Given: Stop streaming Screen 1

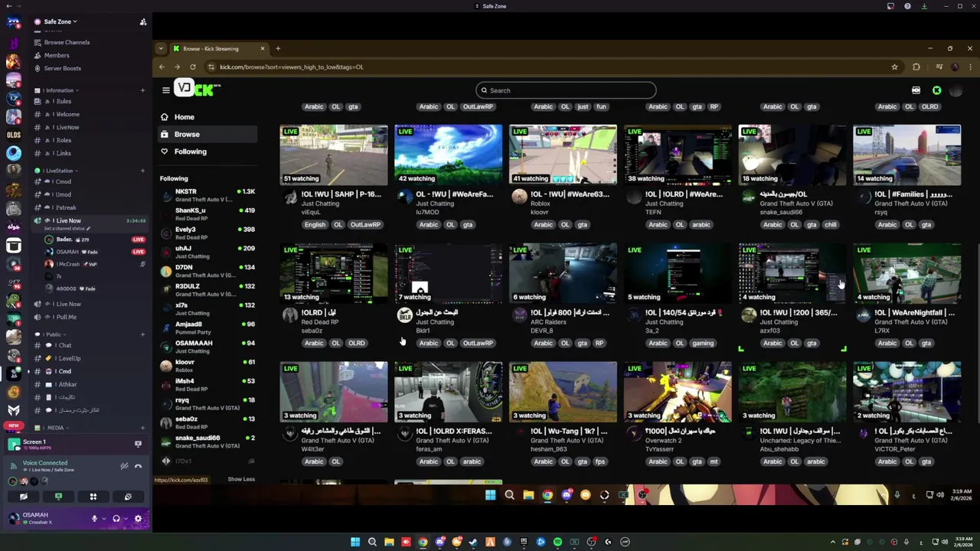Looking at the screenshot, I should [x=138, y=444].
